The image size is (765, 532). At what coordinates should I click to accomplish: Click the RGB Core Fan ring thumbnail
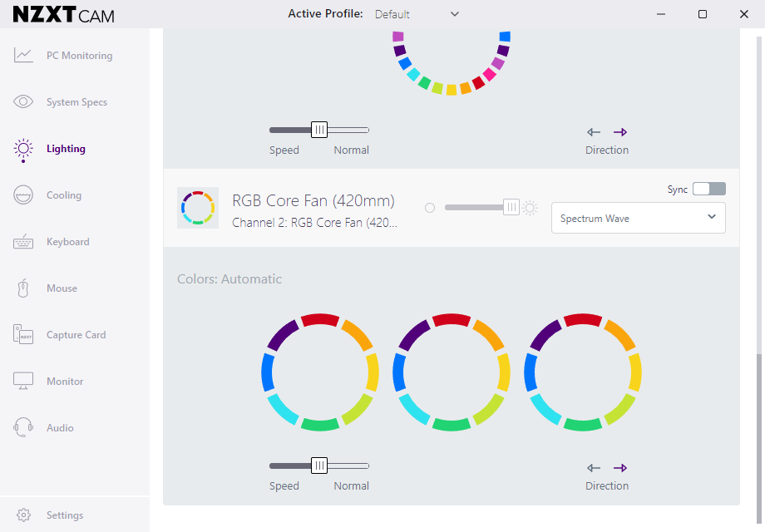point(198,208)
